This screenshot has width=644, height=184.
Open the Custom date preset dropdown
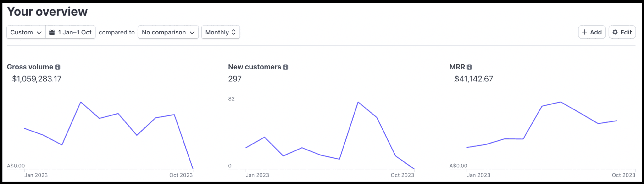coord(26,32)
